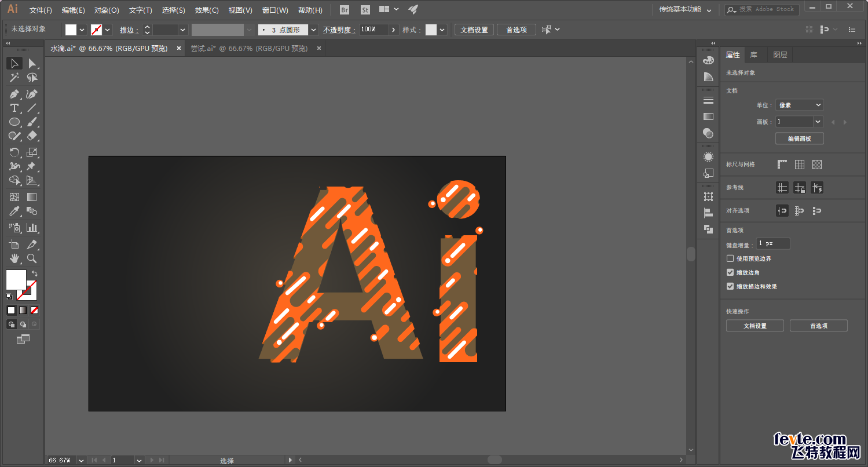The height and width of the screenshot is (467, 868).
Task: Open zoom level 66.67% dropdown
Action: tap(80, 460)
